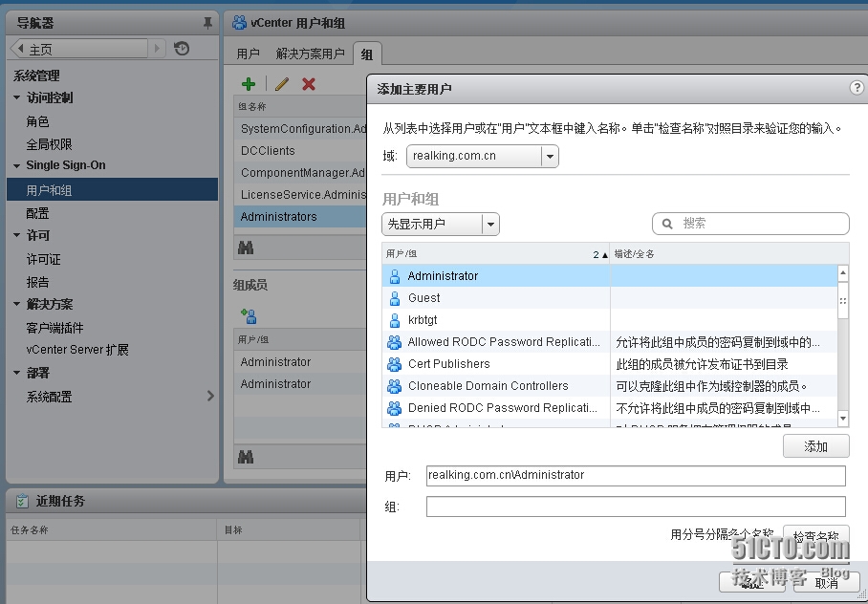Select Administrator row in dialog list
The width and height of the screenshot is (868, 604).
tap(610, 275)
